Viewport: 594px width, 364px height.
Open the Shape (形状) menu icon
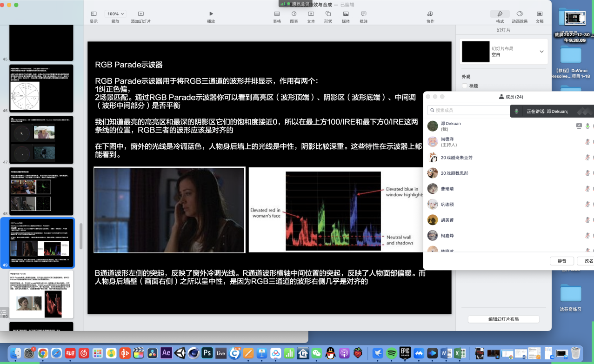(328, 14)
